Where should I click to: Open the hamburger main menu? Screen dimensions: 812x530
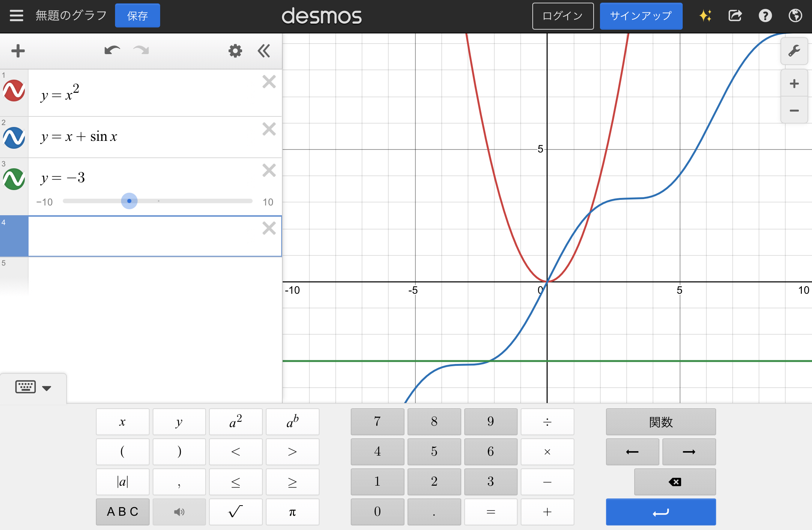pyautogui.click(x=16, y=15)
